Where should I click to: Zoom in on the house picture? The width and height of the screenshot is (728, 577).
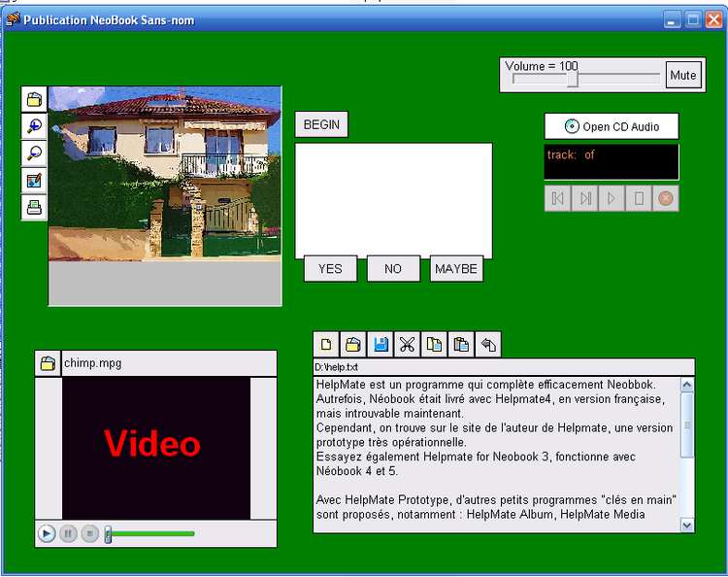tap(34, 126)
